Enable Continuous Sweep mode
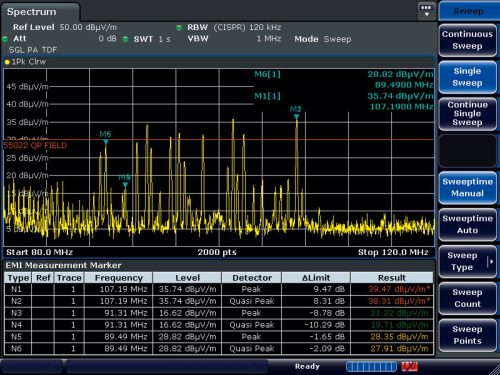 467,40
